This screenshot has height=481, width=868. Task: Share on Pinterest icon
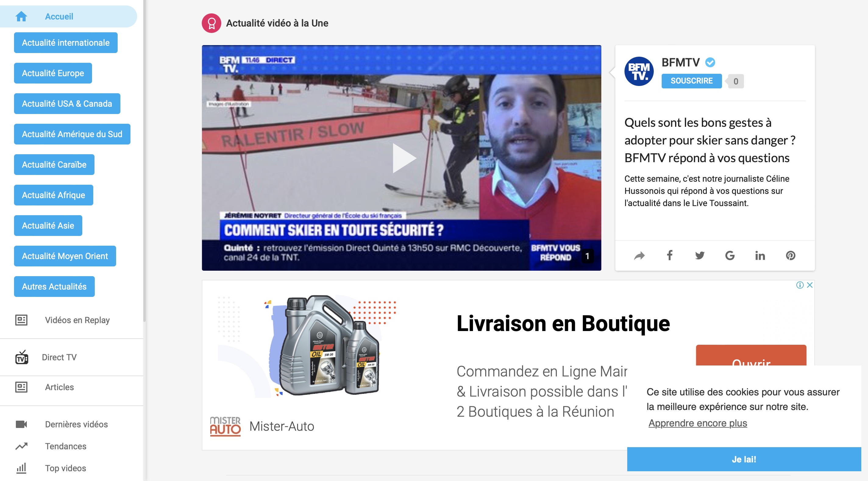791,255
